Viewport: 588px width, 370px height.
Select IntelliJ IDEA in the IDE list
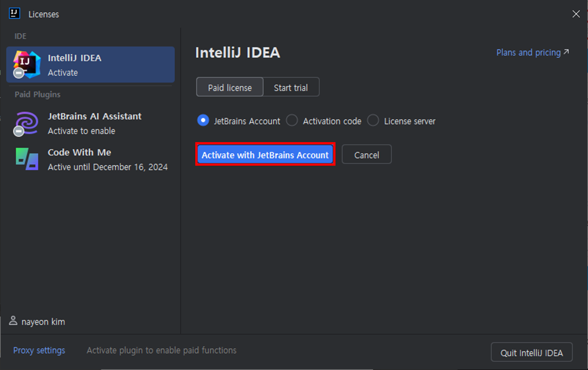(91, 65)
